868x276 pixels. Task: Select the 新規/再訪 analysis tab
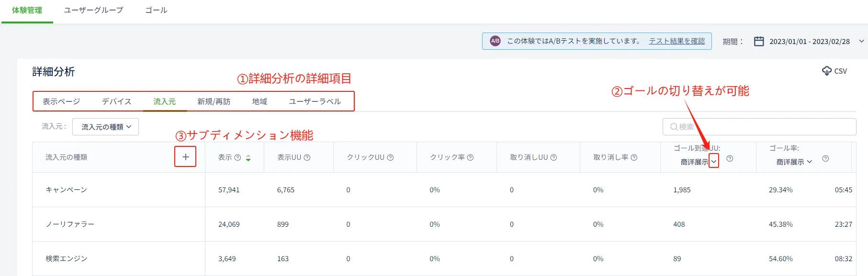click(214, 101)
